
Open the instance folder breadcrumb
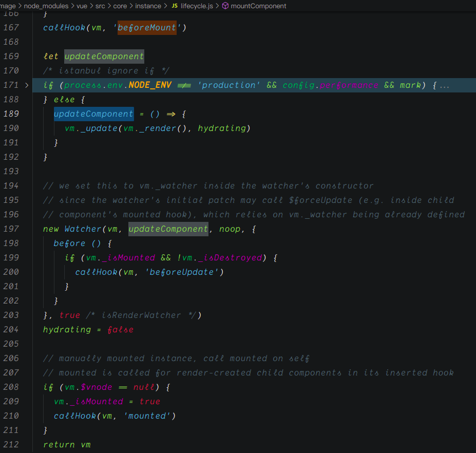point(148,6)
